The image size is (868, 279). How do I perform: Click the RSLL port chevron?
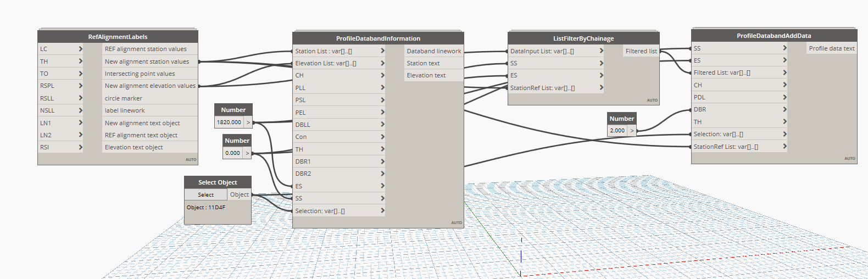click(80, 98)
